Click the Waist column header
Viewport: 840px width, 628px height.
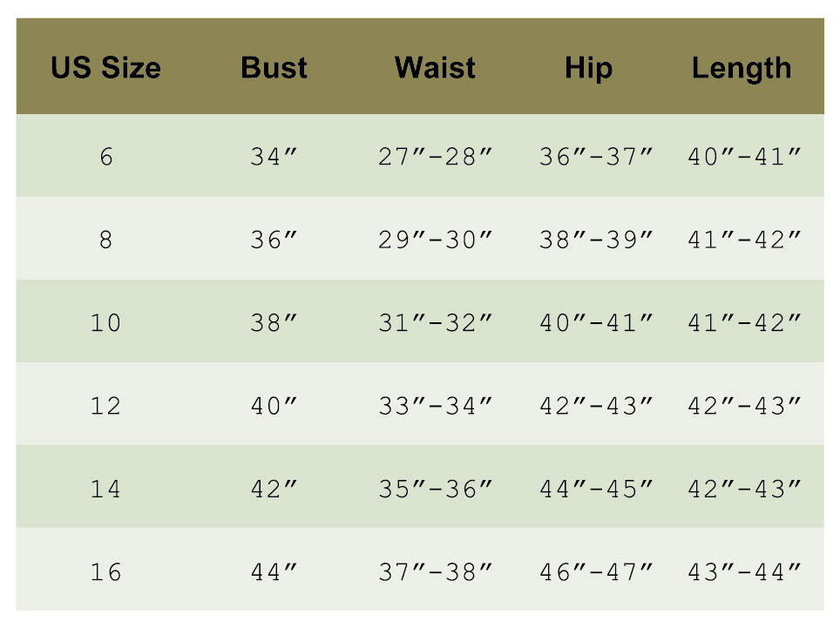coord(435,68)
